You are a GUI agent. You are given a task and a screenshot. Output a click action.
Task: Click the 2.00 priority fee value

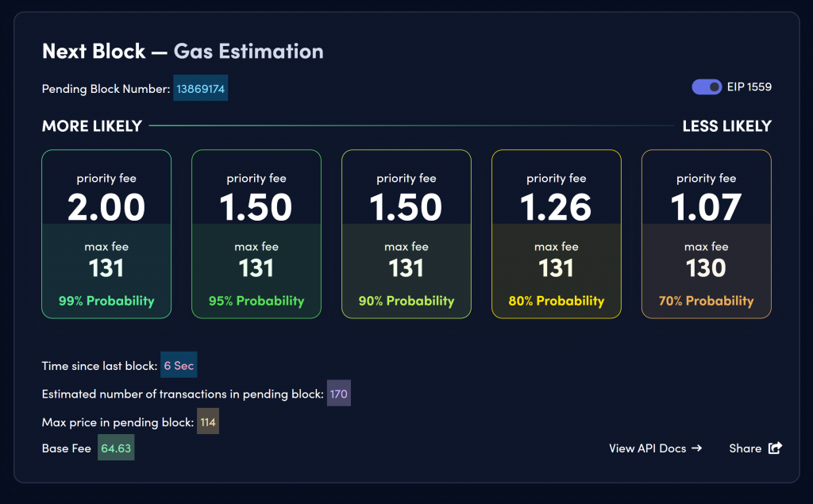(x=106, y=207)
